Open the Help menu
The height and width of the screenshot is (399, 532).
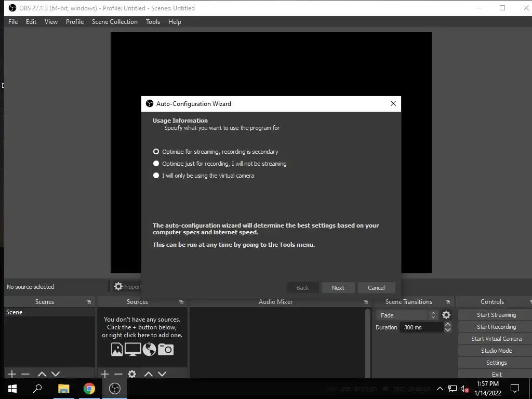coord(175,22)
